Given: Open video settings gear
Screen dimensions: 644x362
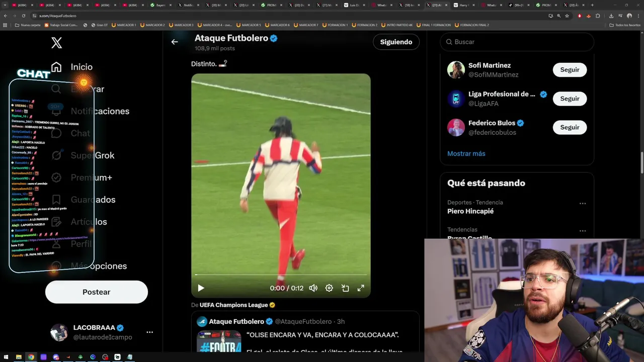Looking at the screenshot, I should tap(329, 288).
